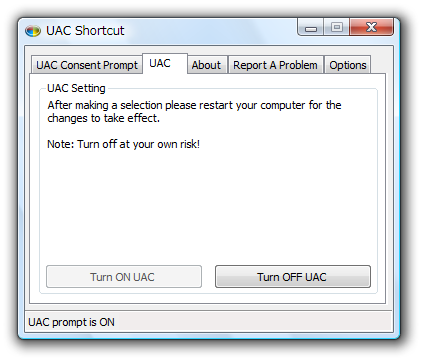The width and height of the screenshot is (423, 362).
Task: Click the blank right end of the status bar
Action: coord(253,322)
